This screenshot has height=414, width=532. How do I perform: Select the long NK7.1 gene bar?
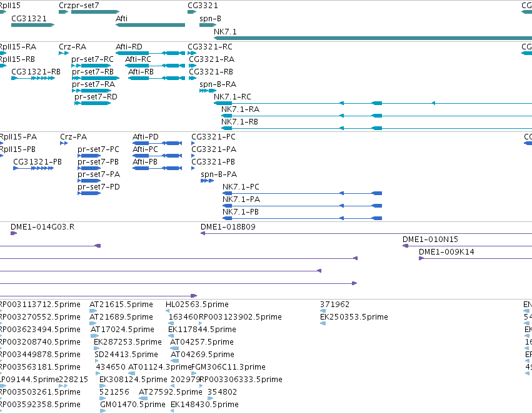point(373,38)
